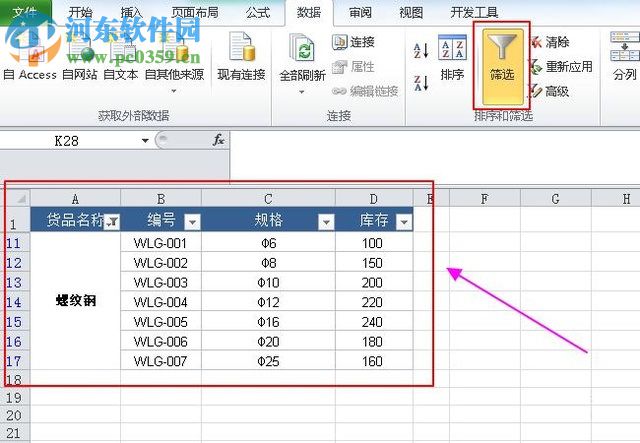This screenshot has width=640, height=443.
Task: Select cell containing WLG-003
Action: (161, 282)
